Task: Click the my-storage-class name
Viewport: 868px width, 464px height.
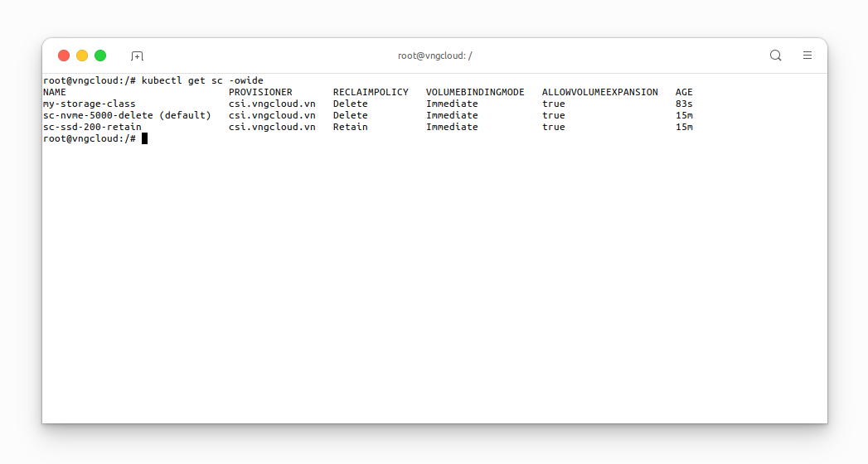Action: [89, 104]
